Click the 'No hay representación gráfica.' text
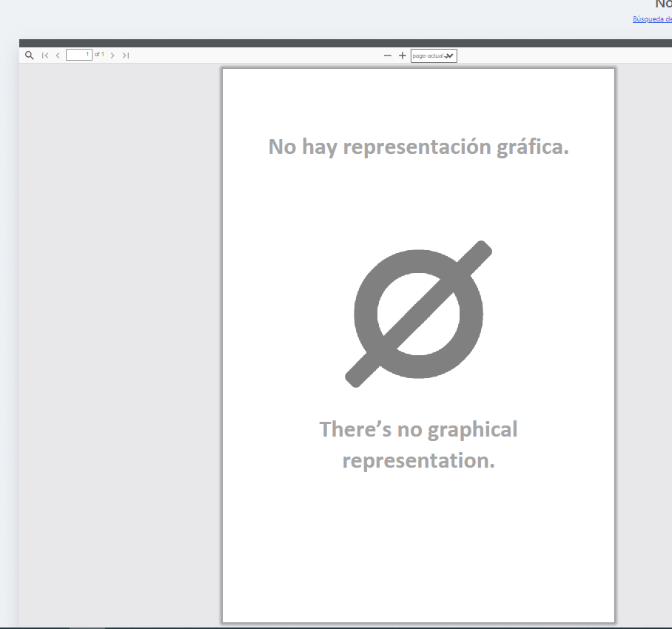 click(x=418, y=147)
